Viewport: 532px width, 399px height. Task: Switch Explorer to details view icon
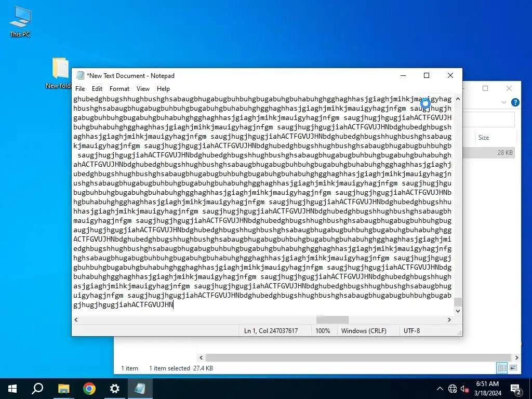pyautogui.click(x=502, y=368)
